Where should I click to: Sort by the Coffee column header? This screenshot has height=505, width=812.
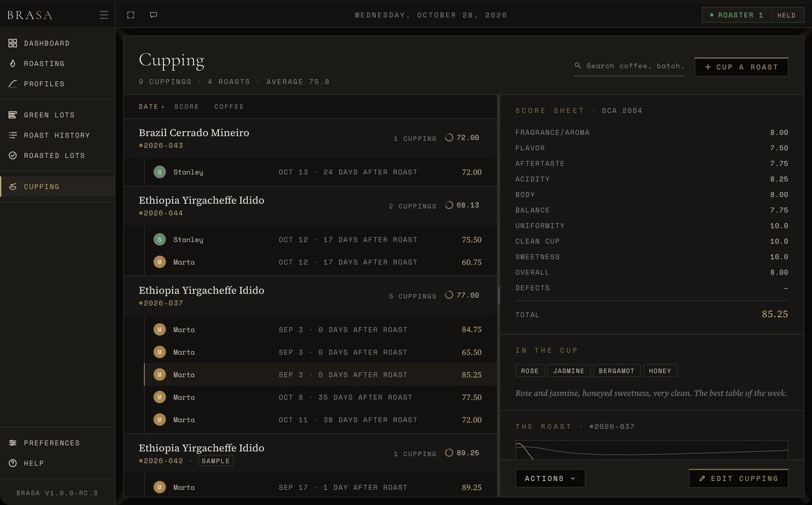[x=229, y=107]
